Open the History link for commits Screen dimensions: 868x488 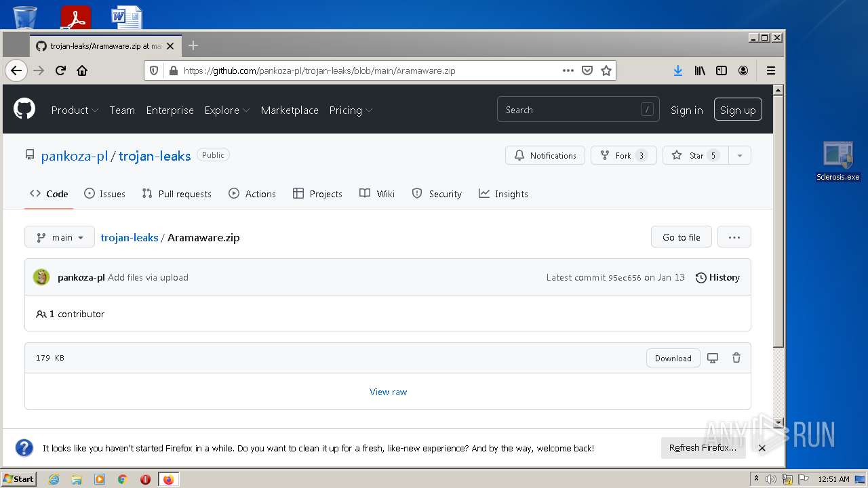click(x=717, y=277)
